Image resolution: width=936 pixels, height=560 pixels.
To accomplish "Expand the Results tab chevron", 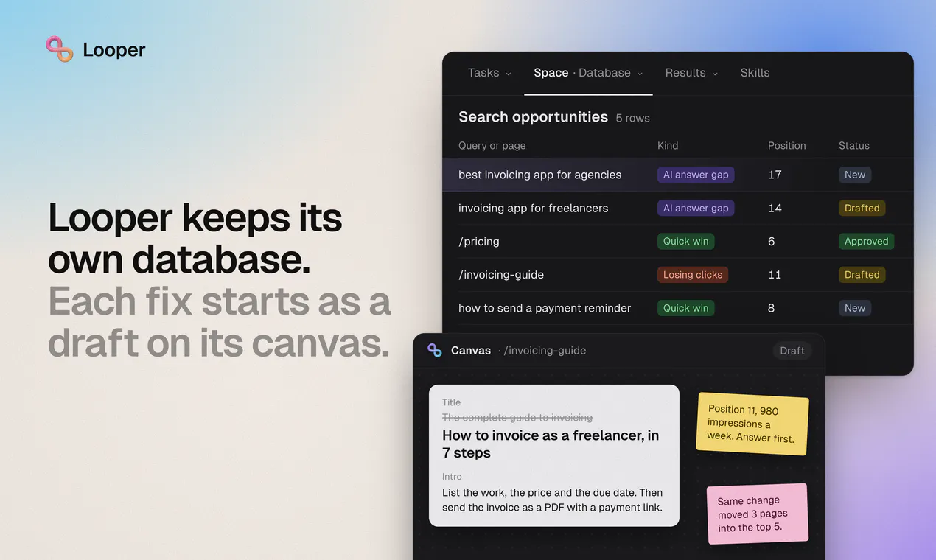I will [715, 74].
